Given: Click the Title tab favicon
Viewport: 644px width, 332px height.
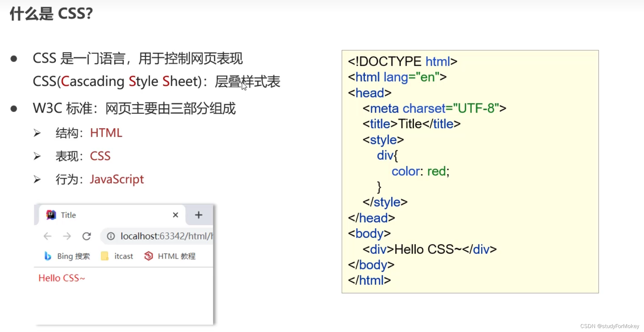Looking at the screenshot, I should pyautogui.click(x=51, y=215).
